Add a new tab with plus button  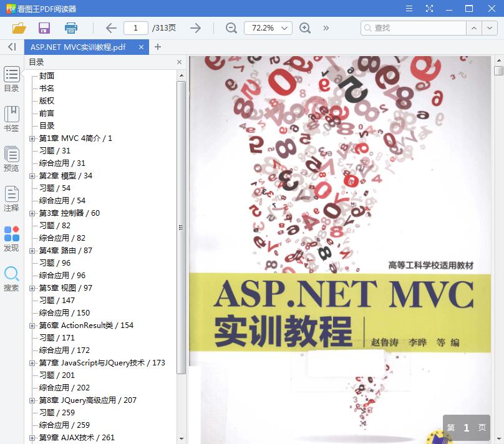(x=157, y=47)
